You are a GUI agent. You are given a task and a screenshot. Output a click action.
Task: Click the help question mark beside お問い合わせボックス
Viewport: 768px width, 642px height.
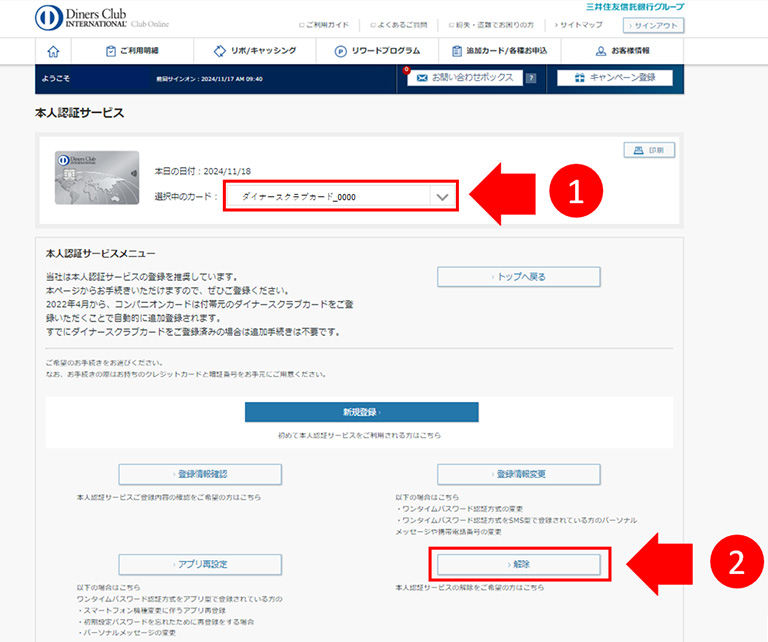coord(531,78)
